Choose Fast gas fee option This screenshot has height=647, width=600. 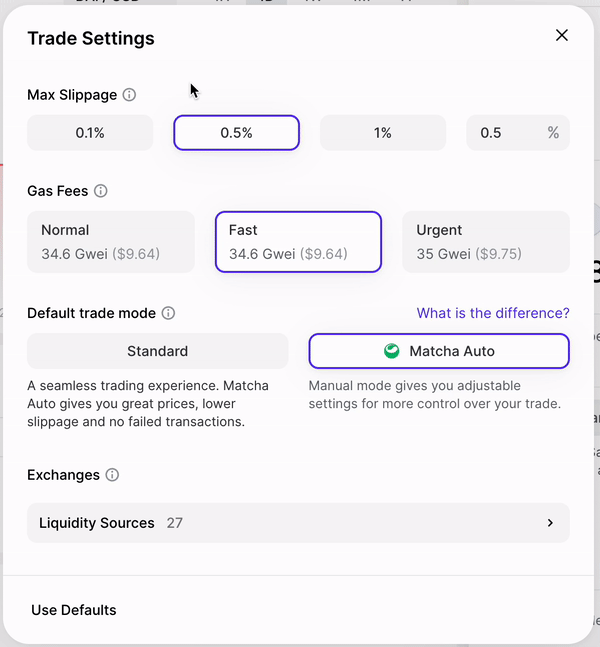298,242
